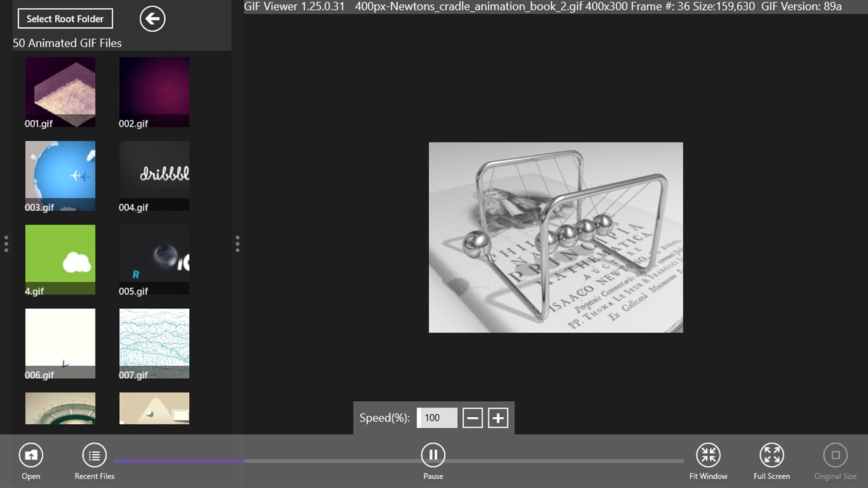Switch to Full Screen view

pos(771,456)
